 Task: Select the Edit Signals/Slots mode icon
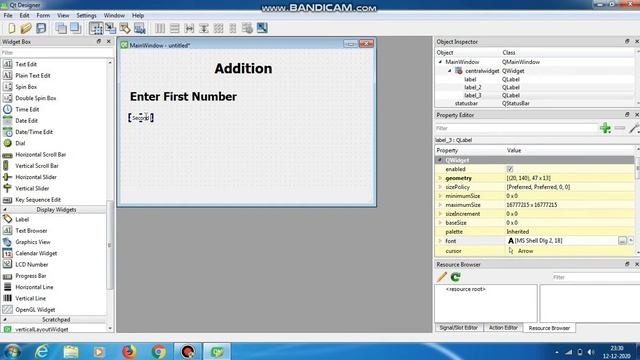click(x=111, y=28)
